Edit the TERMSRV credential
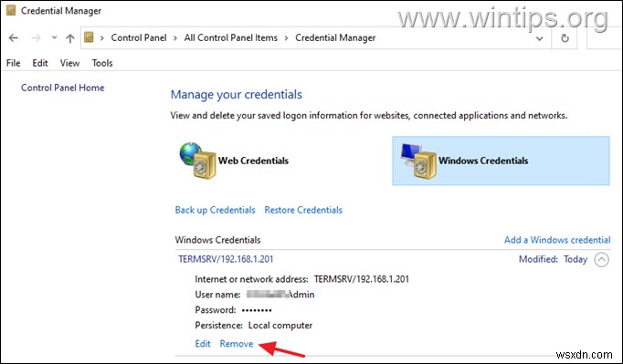 tap(203, 344)
